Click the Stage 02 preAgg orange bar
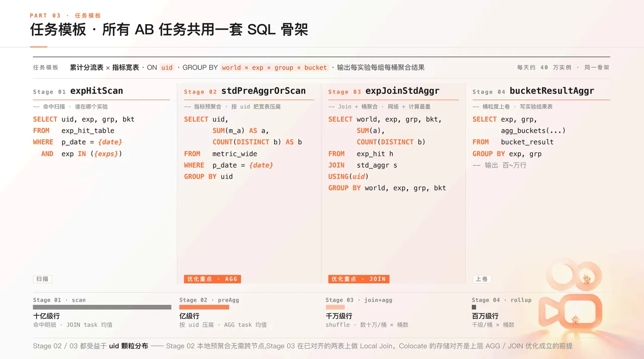 pyautogui.click(x=204, y=307)
